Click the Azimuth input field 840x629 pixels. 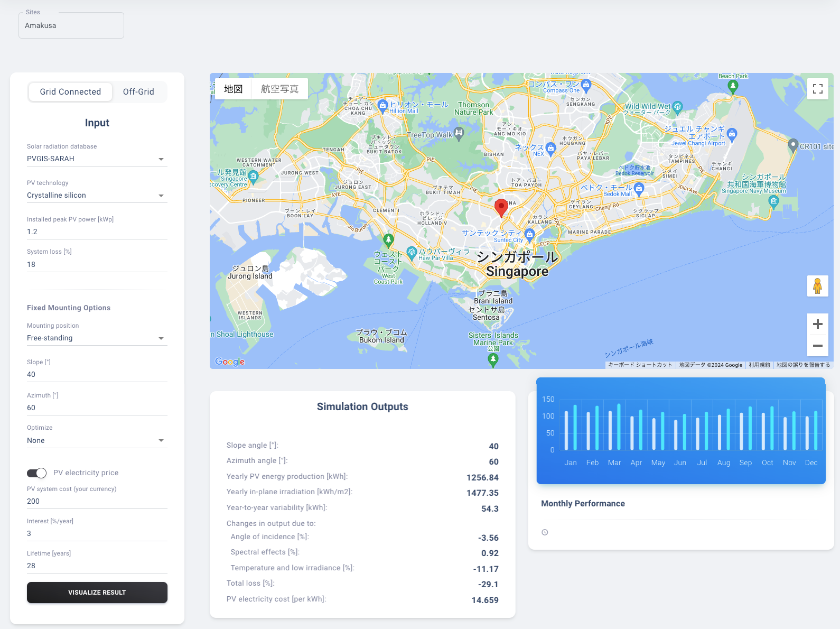(x=97, y=408)
